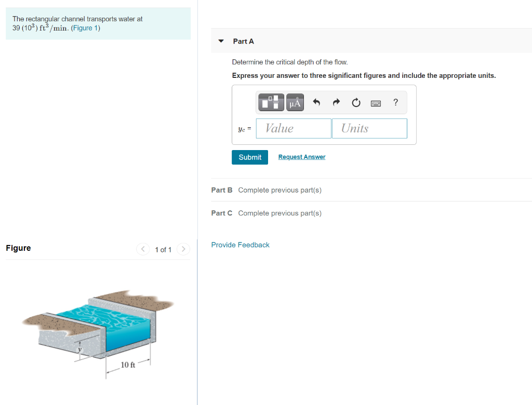
Task: Submit the answer for Part A
Action: 250,157
